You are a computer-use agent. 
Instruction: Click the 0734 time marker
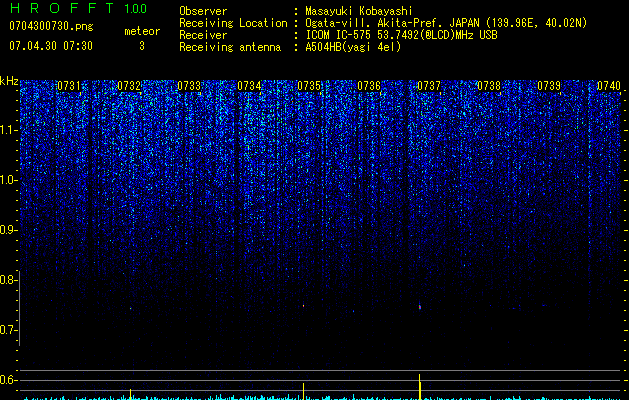[x=249, y=86]
